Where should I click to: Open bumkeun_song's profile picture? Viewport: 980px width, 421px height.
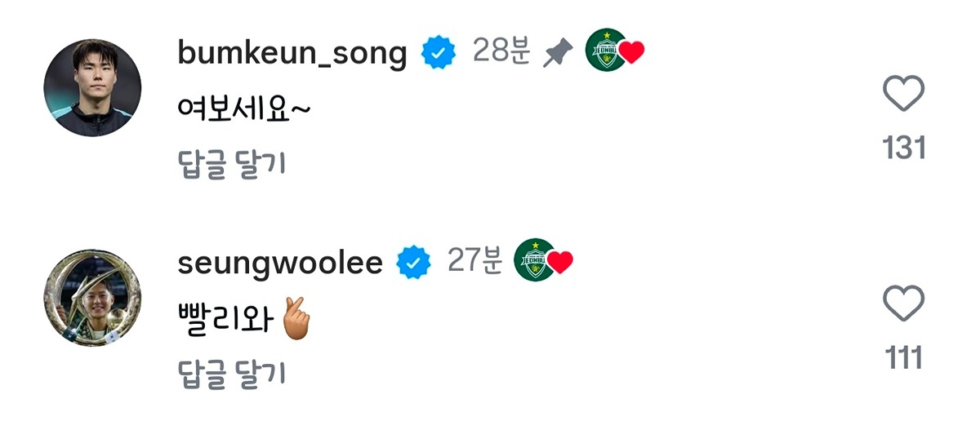[x=92, y=87]
